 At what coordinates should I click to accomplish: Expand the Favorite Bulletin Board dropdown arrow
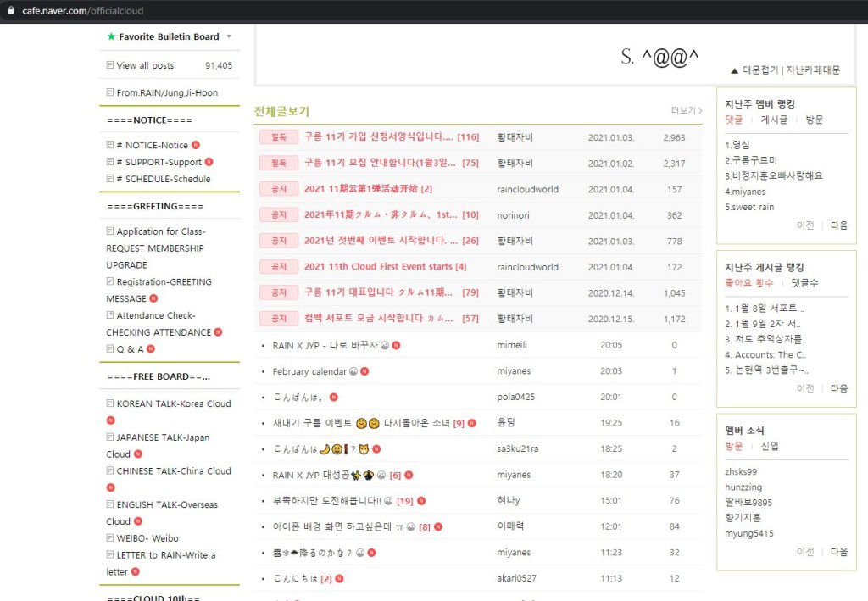coord(228,37)
